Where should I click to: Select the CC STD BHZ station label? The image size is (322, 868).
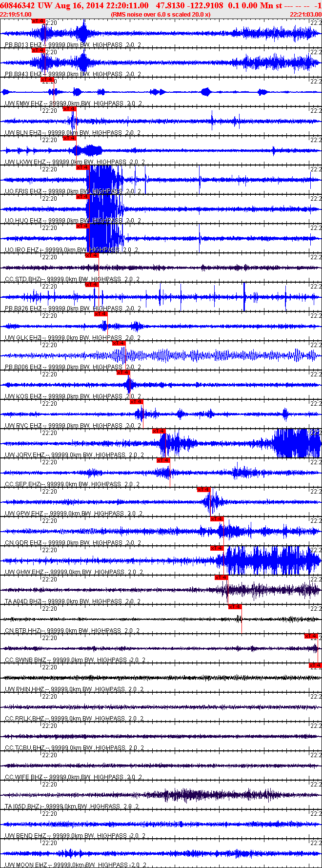(x=23, y=279)
